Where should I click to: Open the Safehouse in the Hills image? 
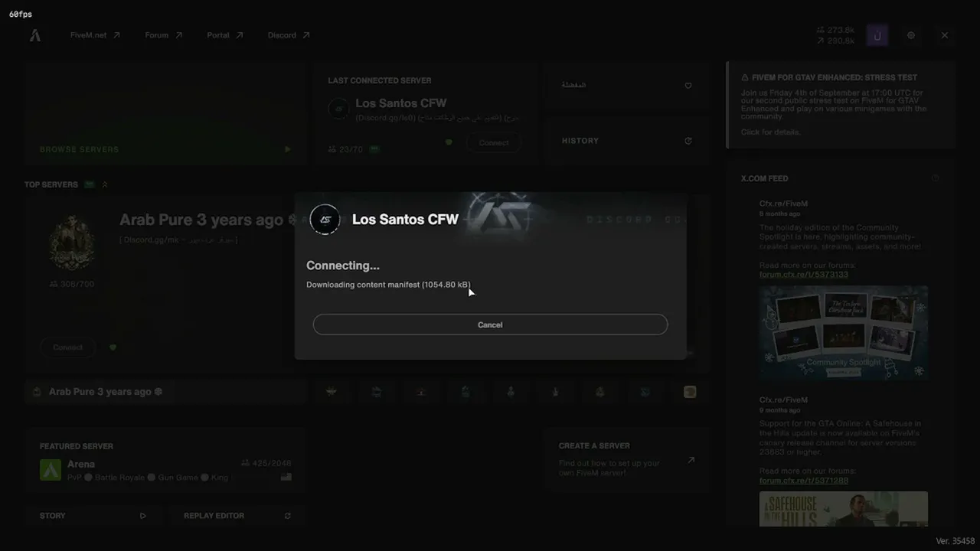844,509
